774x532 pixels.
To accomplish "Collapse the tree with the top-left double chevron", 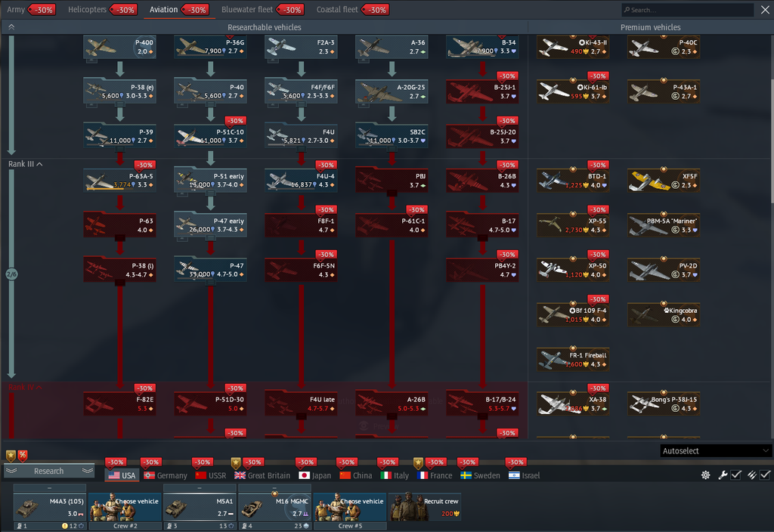I will click(11, 27).
